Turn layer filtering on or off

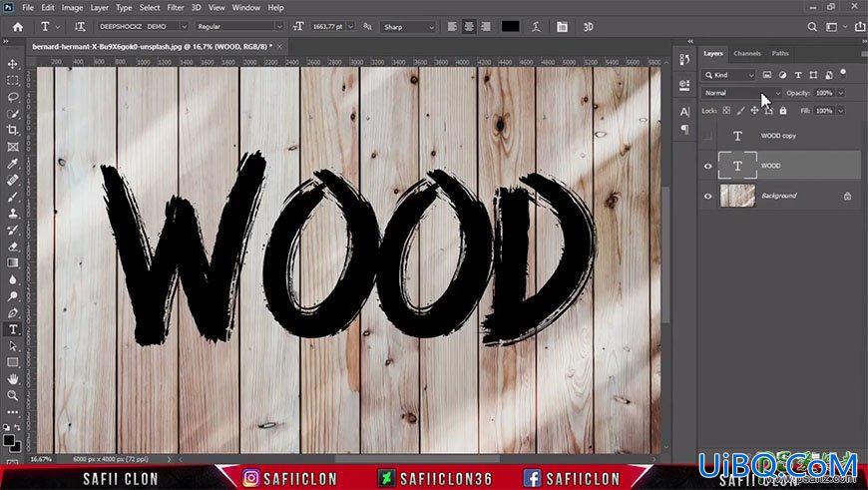point(843,73)
